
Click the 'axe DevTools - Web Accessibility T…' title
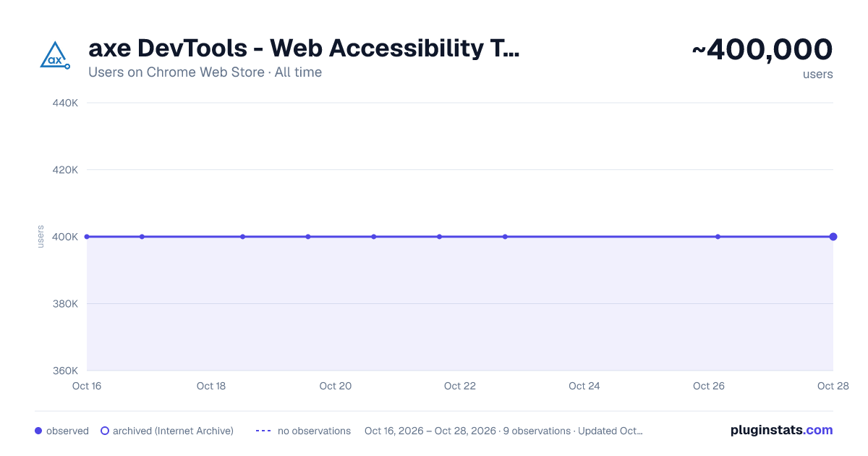304,48
